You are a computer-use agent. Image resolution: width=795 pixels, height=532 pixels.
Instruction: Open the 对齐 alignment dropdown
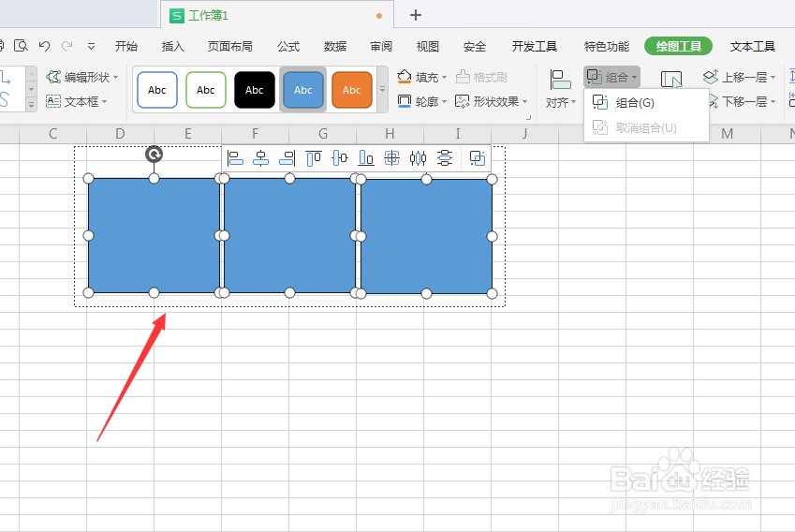(560, 89)
